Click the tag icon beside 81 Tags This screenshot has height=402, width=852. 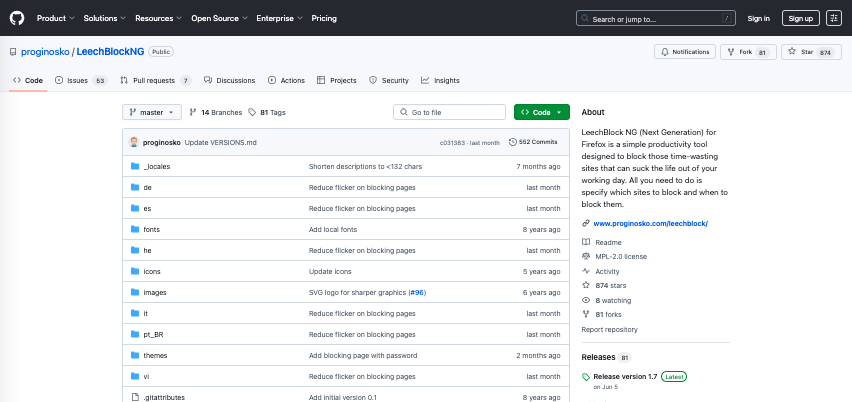[252, 112]
